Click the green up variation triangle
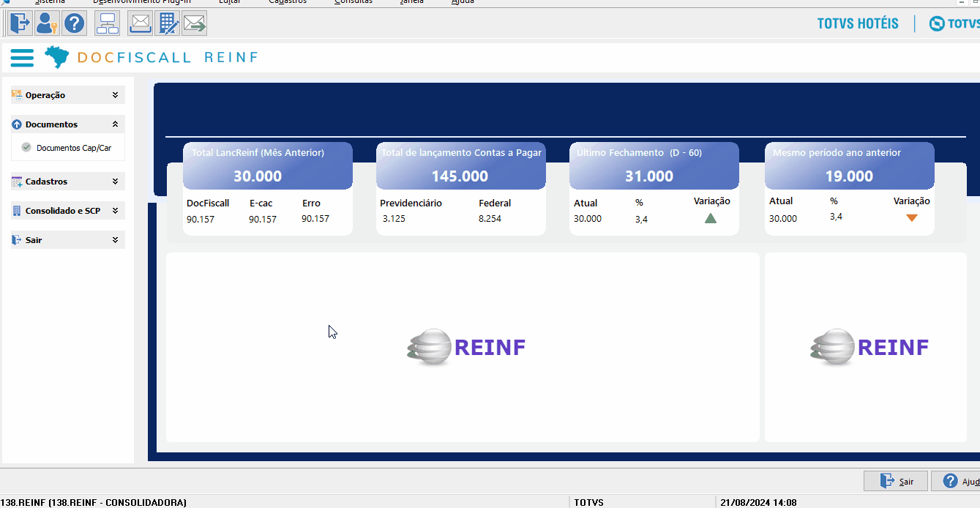The image size is (980, 508). [x=711, y=218]
